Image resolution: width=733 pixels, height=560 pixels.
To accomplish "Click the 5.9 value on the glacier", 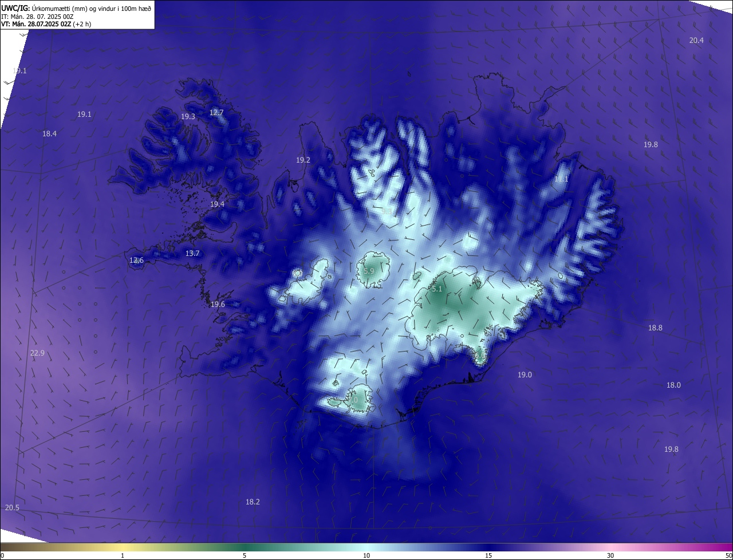I will (x=369, y=271).
